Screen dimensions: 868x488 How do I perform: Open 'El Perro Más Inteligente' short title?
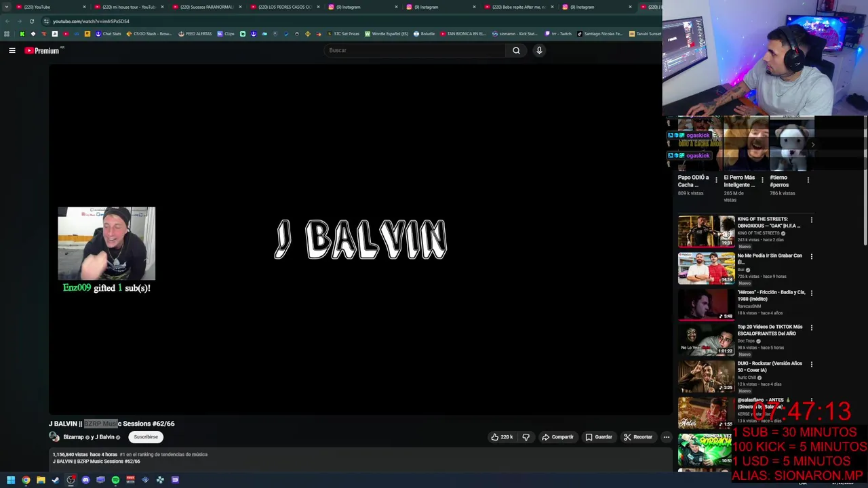(739, 181)
